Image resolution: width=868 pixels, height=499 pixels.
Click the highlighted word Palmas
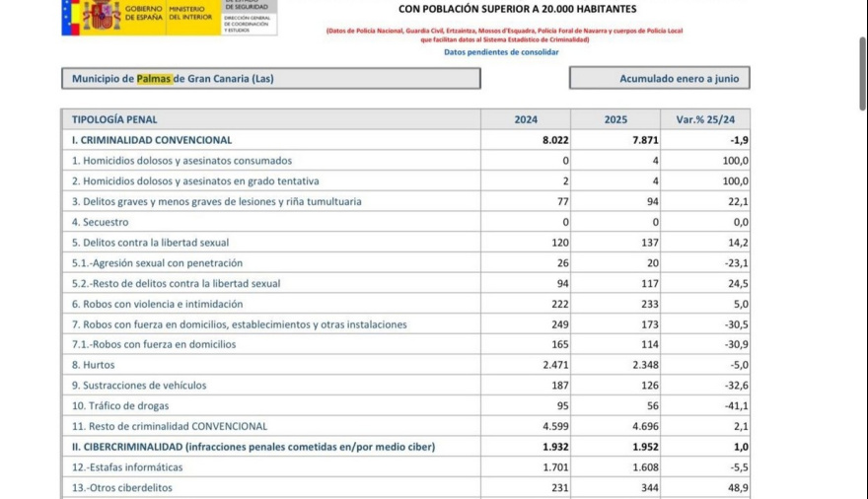pos(154,78)
